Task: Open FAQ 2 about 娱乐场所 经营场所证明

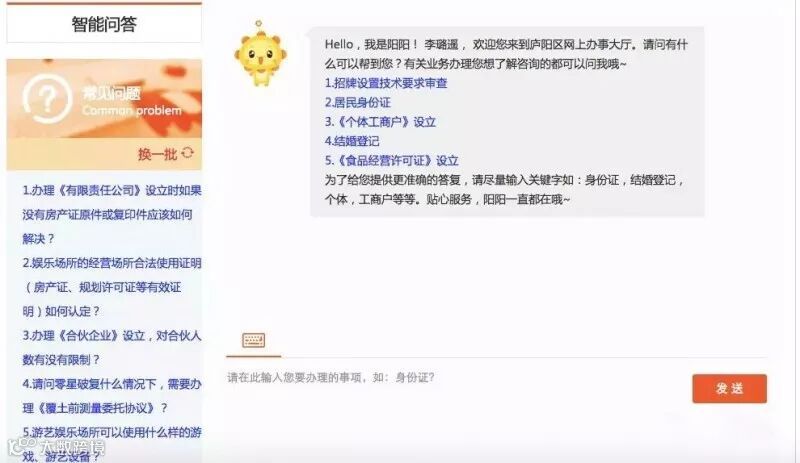Action: tap(112, 287)
